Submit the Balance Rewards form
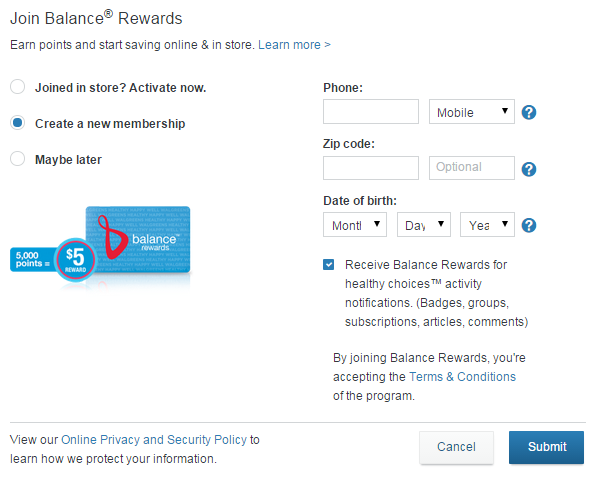599x478 pixels. (546, 447)
